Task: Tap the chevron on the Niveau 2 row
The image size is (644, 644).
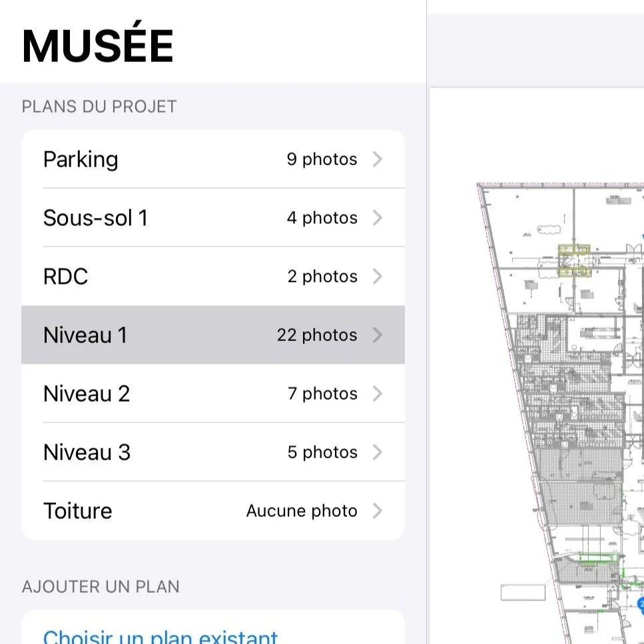Action: pyautogui.click(x=378, y=394)
